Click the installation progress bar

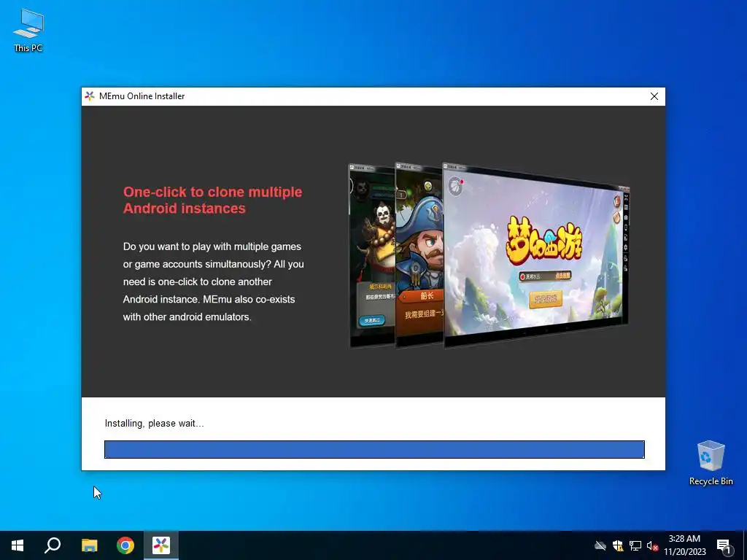pyautogui.click(x=374, y=449)
